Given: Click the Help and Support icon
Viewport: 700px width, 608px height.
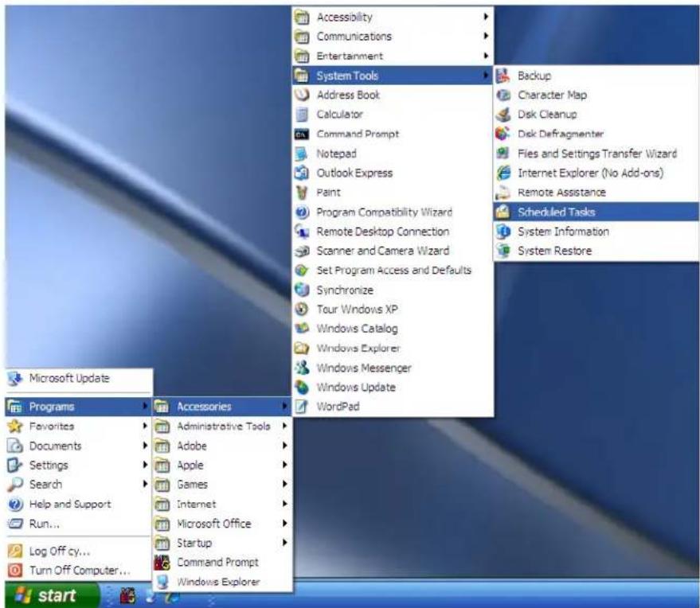Looking at the screenshot, I should click(x=14, y=504).
